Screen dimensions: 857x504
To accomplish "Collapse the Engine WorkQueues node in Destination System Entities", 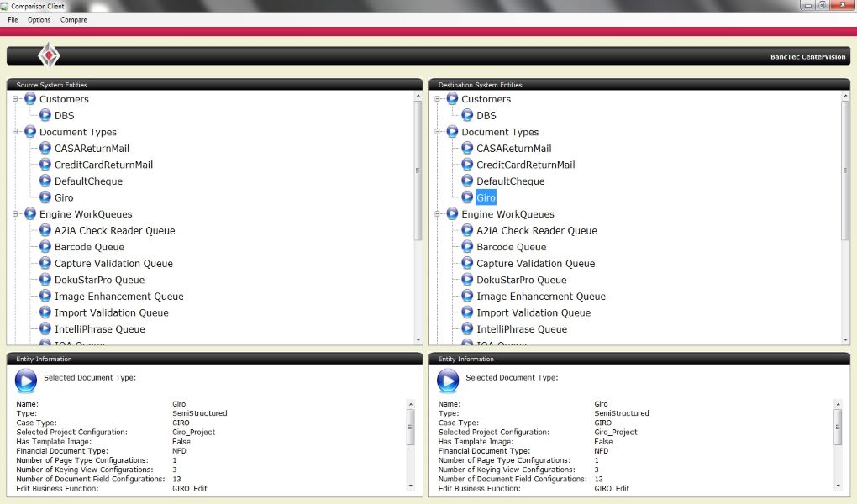I will click(437, 213).
